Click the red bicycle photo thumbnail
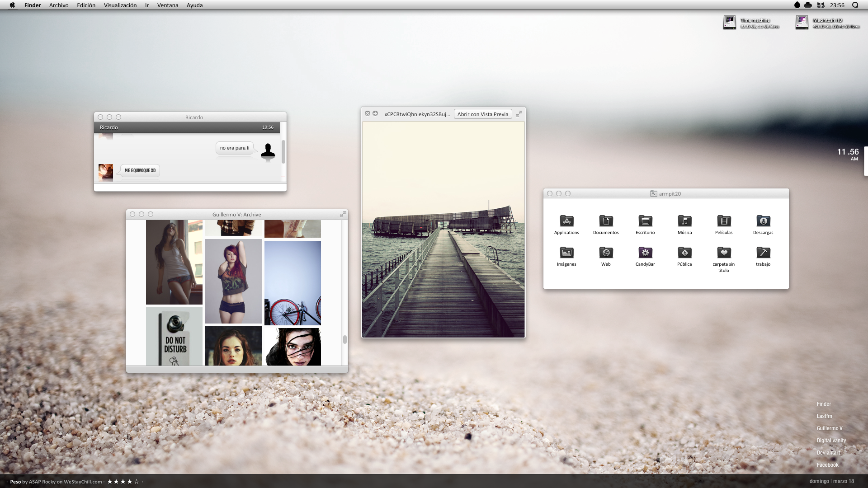This screenshot has height=488, width=868. [292, 283]
